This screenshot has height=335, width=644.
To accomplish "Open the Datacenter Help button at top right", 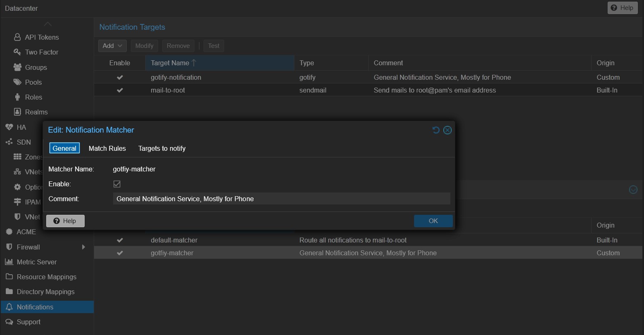I will point(623,8).
